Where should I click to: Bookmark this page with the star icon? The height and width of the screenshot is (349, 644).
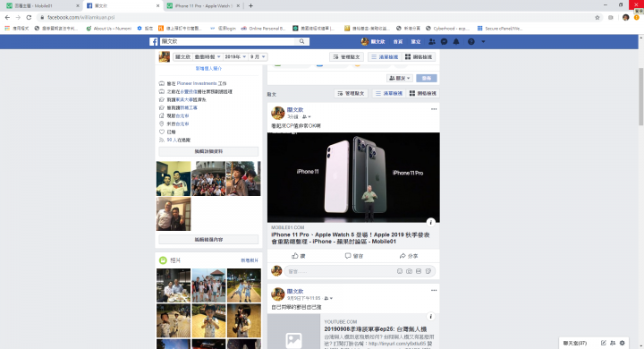pos(597,17)
